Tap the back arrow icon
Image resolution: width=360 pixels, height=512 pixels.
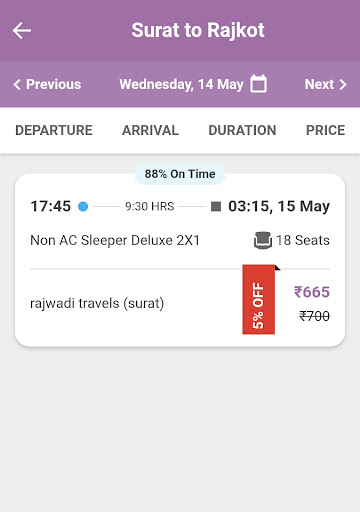click(22, 31)
